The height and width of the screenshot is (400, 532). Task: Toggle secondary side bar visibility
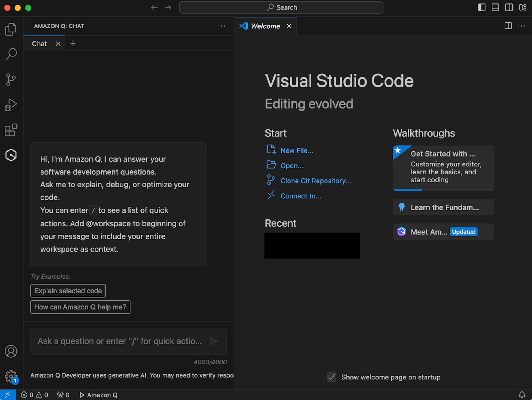(509, 7)
